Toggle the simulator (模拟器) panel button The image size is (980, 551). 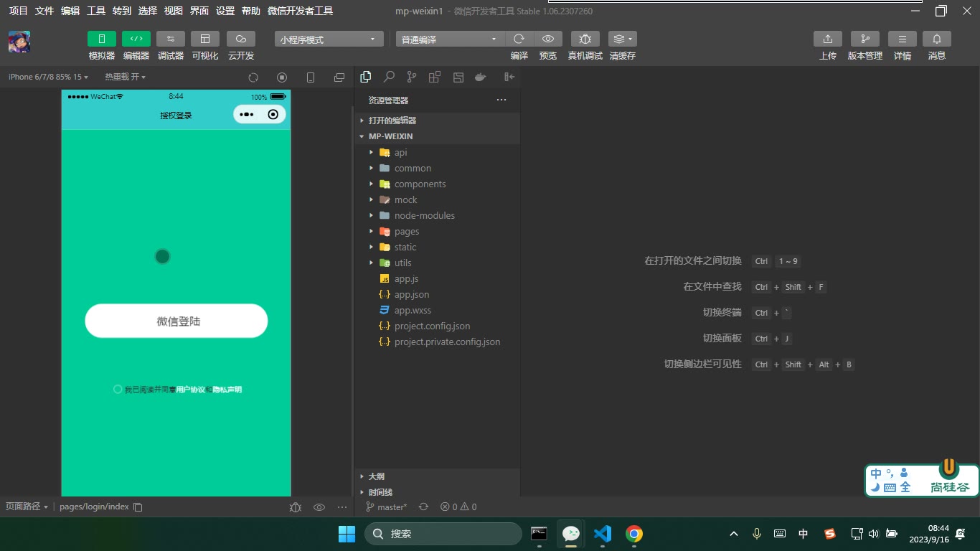[x=102, y=39]
